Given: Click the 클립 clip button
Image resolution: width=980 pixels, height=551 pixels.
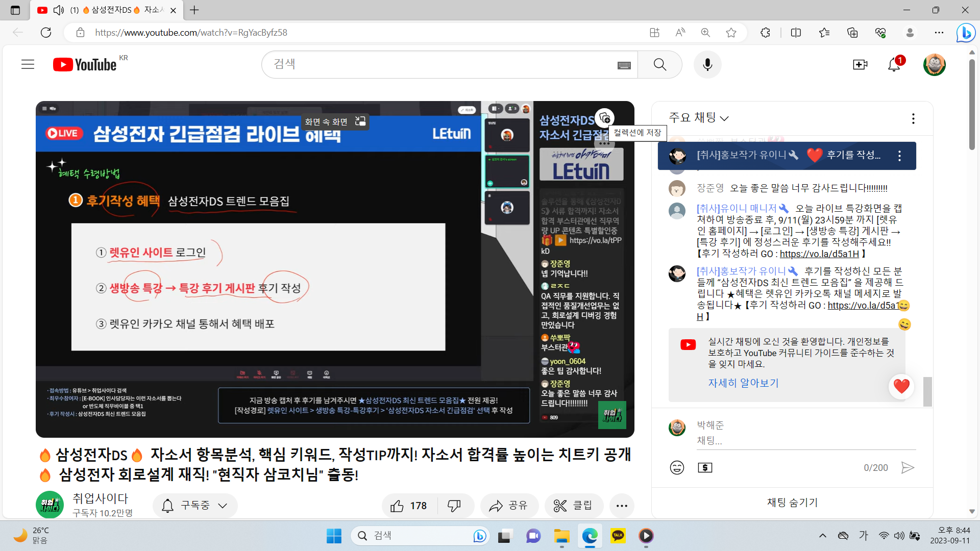Looking at the screenshot, I should tap(573, 506).
